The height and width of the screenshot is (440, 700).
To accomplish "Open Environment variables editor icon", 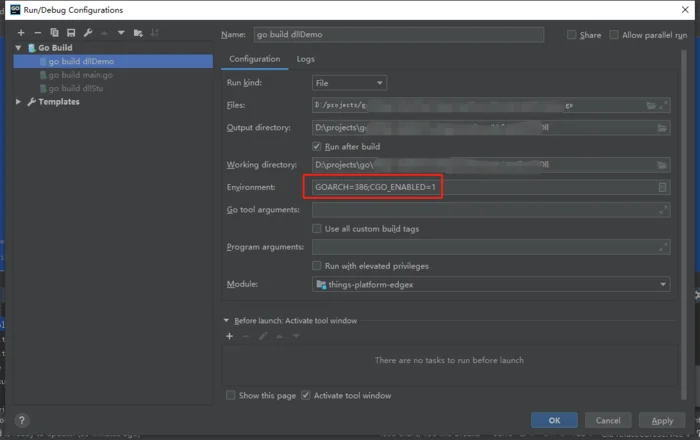I will [662, 187].
